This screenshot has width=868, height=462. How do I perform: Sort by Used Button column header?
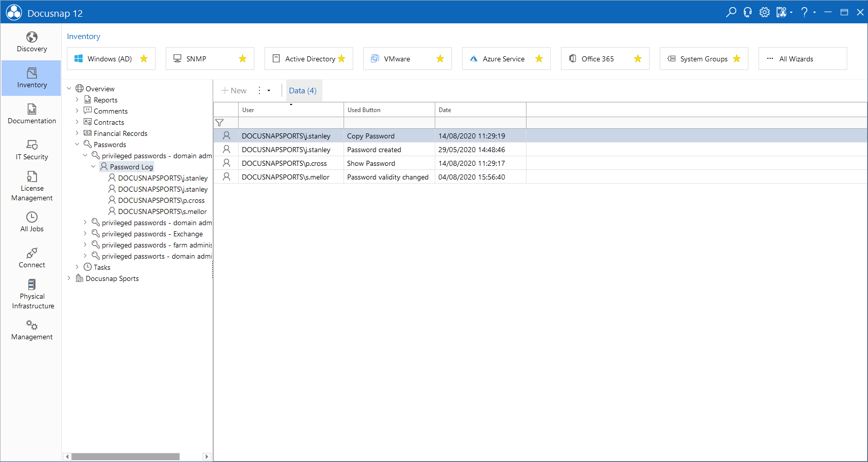pos(389,110)
